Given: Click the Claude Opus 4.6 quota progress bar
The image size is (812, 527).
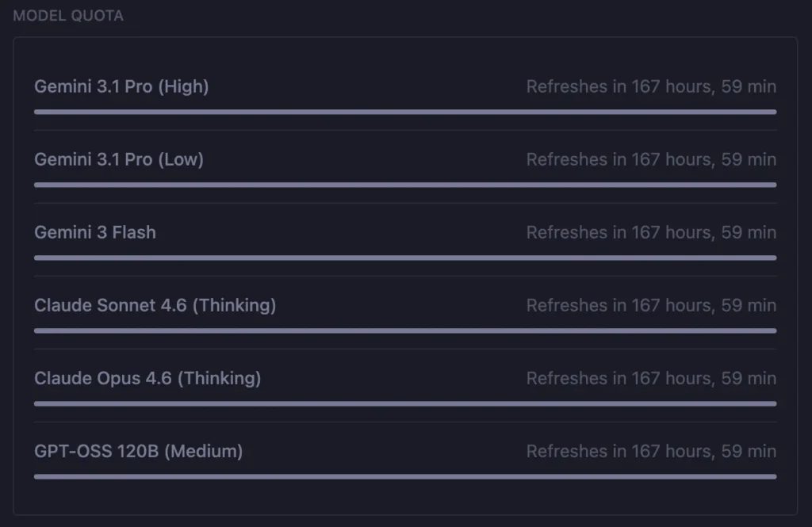Looking at the screenshot, I should pos(405,403).
